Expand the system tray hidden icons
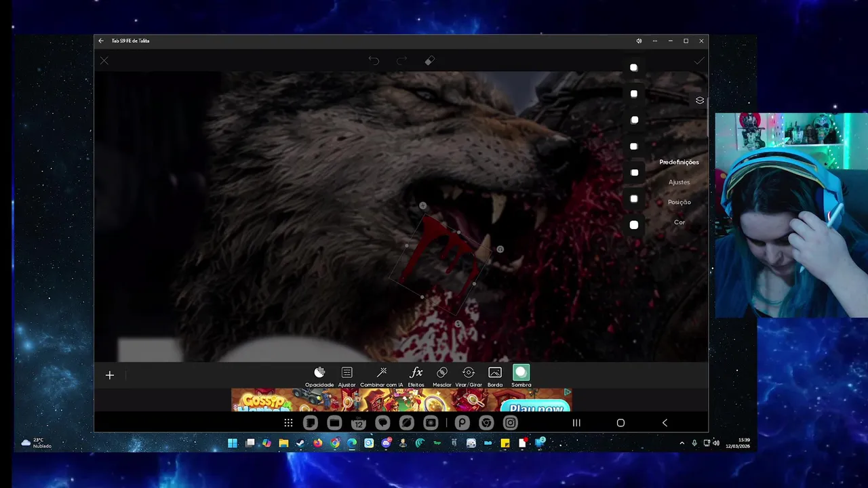 point(682,443)
